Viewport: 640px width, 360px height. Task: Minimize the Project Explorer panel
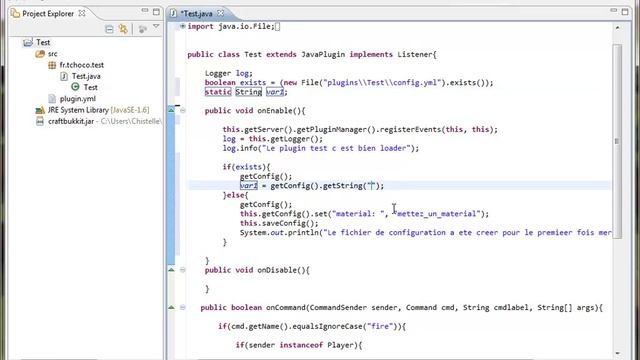coord(145,11)
